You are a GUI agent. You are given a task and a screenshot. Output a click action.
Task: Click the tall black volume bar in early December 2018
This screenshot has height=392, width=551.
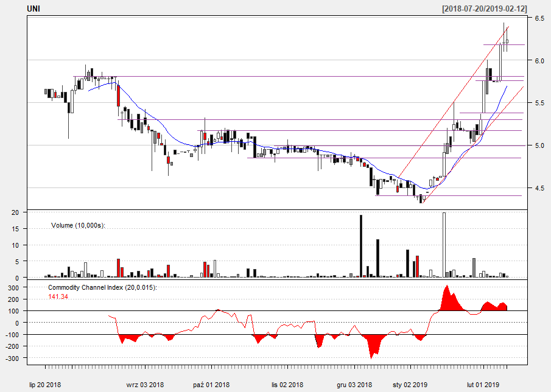coord(361,247)
